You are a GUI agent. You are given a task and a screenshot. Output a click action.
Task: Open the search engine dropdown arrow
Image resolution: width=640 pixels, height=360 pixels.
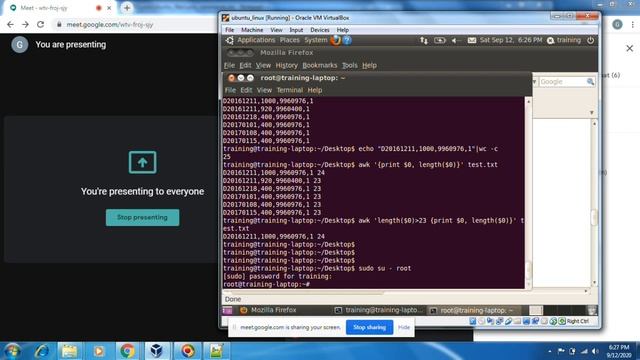pos(535,82)
